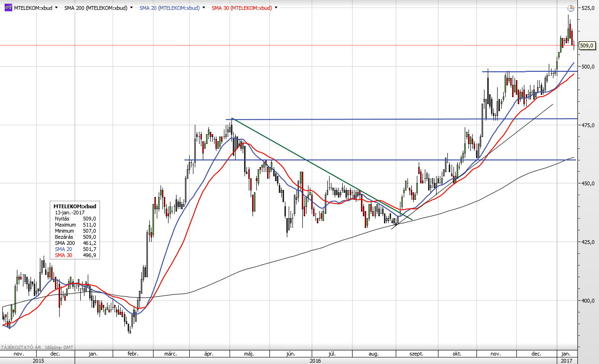599x364 pixels.
Task: Click the Maximum 511,0 row
Action: pos(75,225)
